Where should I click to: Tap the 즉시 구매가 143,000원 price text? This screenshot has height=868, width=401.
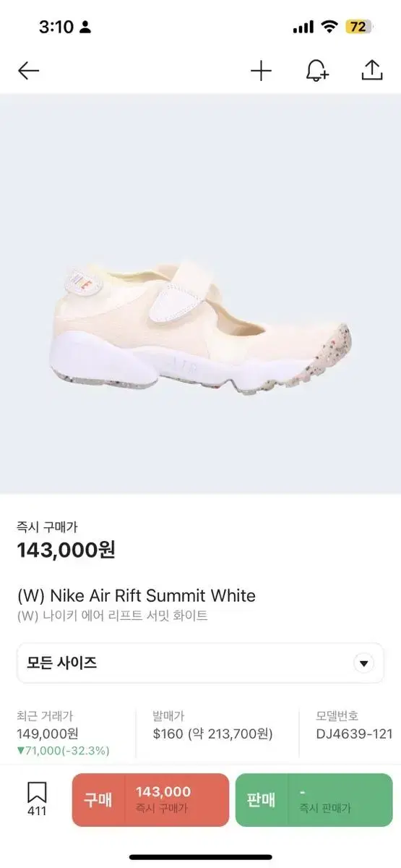pos(66,550)
